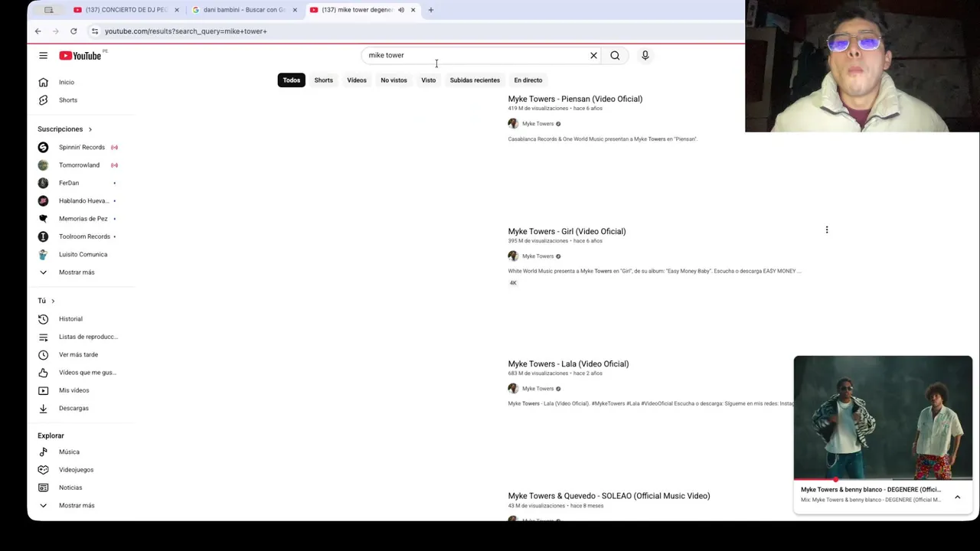
Task: Select the En directo filter chip
Action: click(x=528, y=80)
